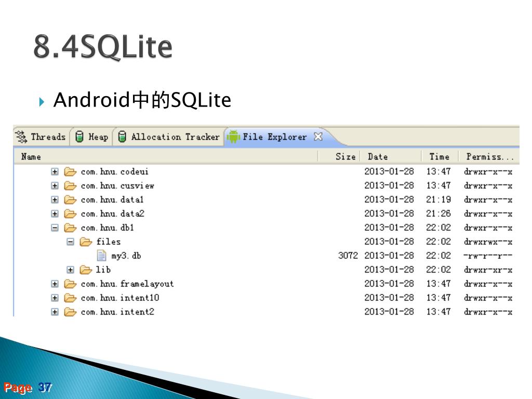Click the my3.db file icon
Viewport: 532px width, 399px height.
[x=101, y=256]
